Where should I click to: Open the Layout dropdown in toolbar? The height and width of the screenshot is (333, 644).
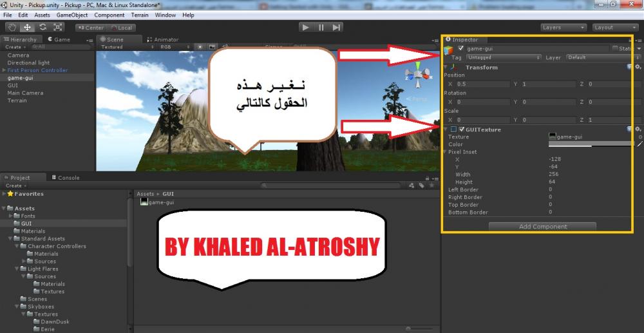[615, 28]
